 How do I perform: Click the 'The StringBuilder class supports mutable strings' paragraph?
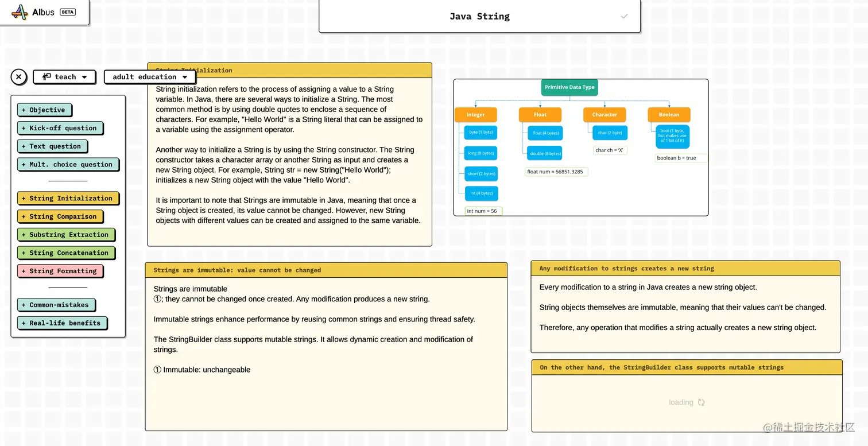click(313, 344)
